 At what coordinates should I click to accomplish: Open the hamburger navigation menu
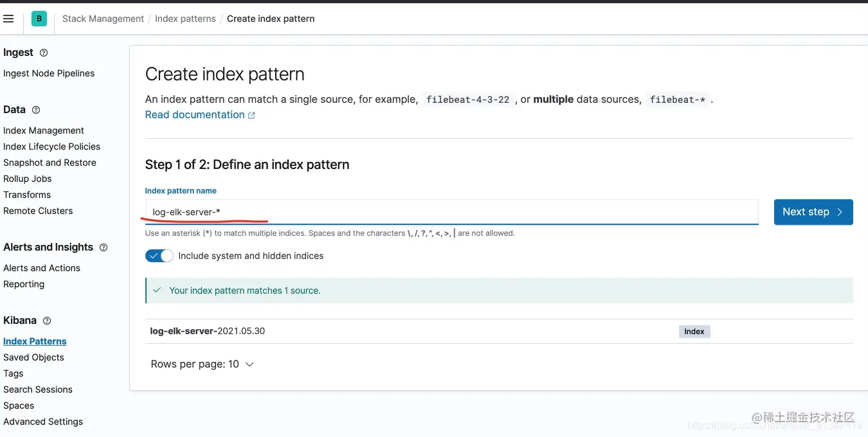[8, 19]
